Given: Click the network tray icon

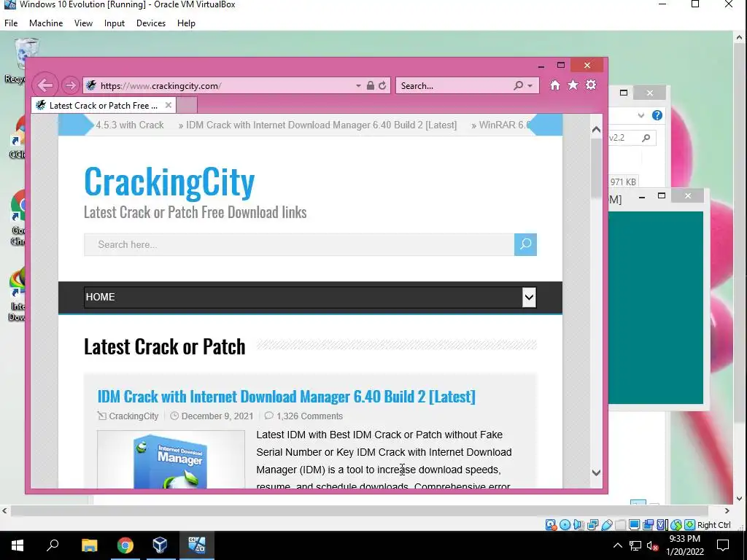Looking at the screenshot, I should (635, 545).
